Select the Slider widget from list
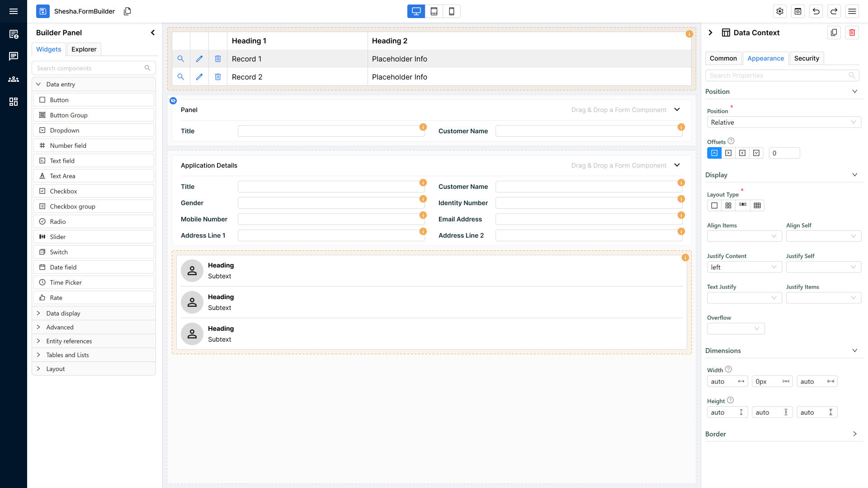The image size is (868, 488). (58, 237)
